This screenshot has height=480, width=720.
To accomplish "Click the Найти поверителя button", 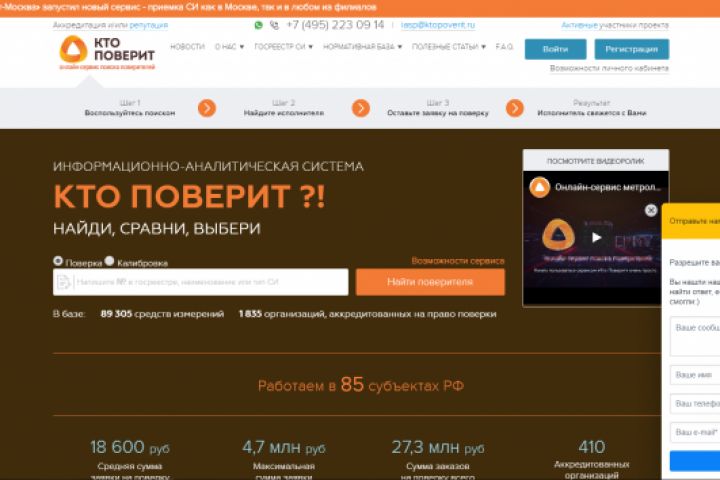I will click(430, 282).
